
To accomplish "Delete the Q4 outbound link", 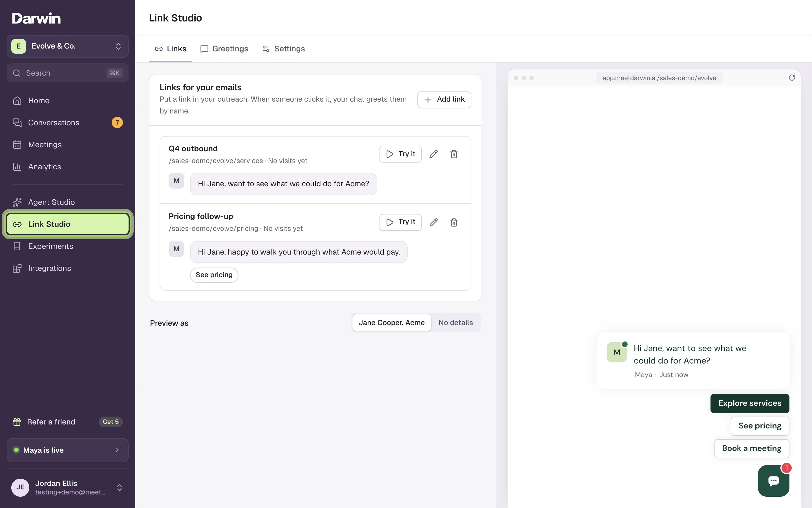I will (454, 154).
